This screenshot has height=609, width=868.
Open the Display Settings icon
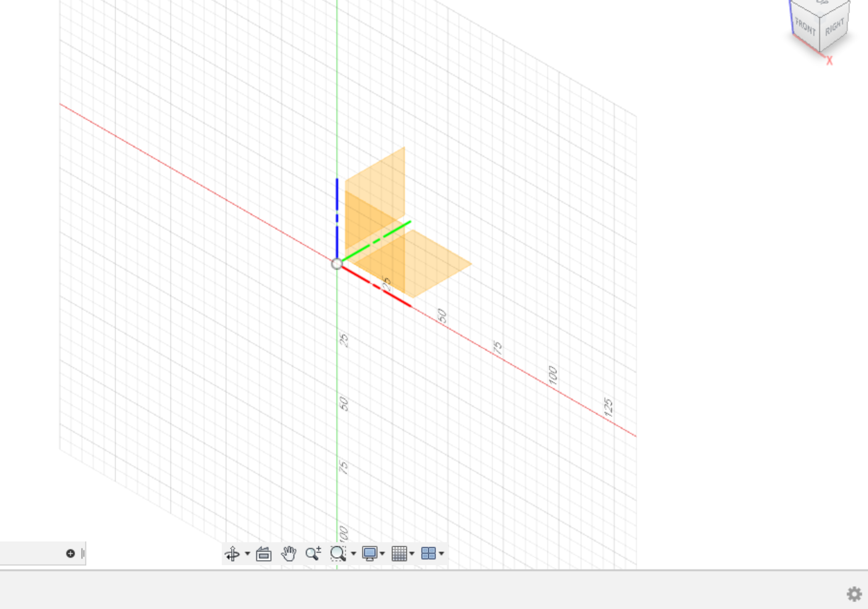click(370, 553)
